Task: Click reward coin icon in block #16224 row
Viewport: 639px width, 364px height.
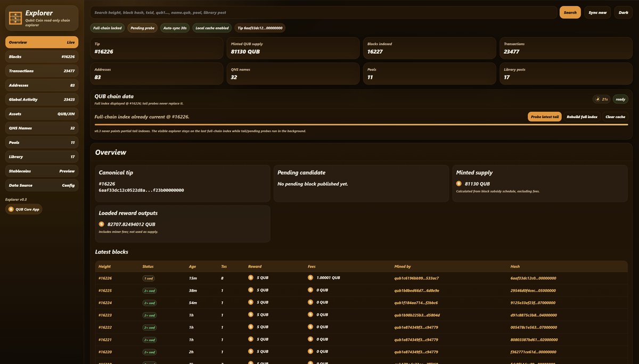Action: pos(251,302)
